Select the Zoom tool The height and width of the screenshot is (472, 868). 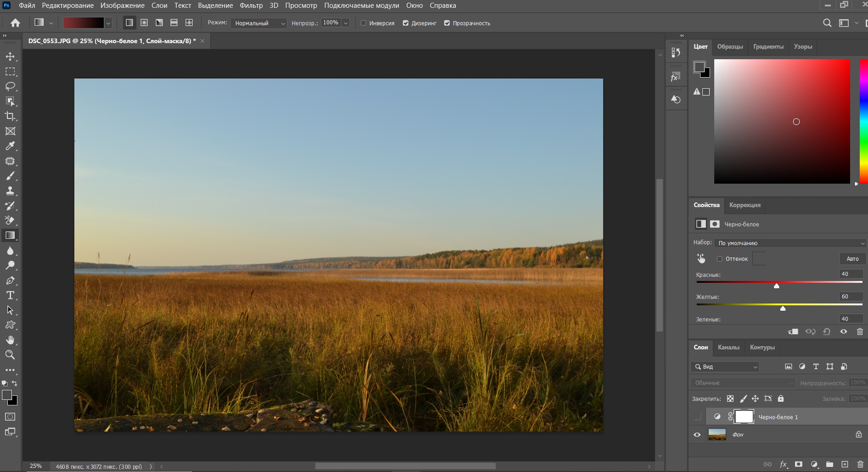(10, 354)
